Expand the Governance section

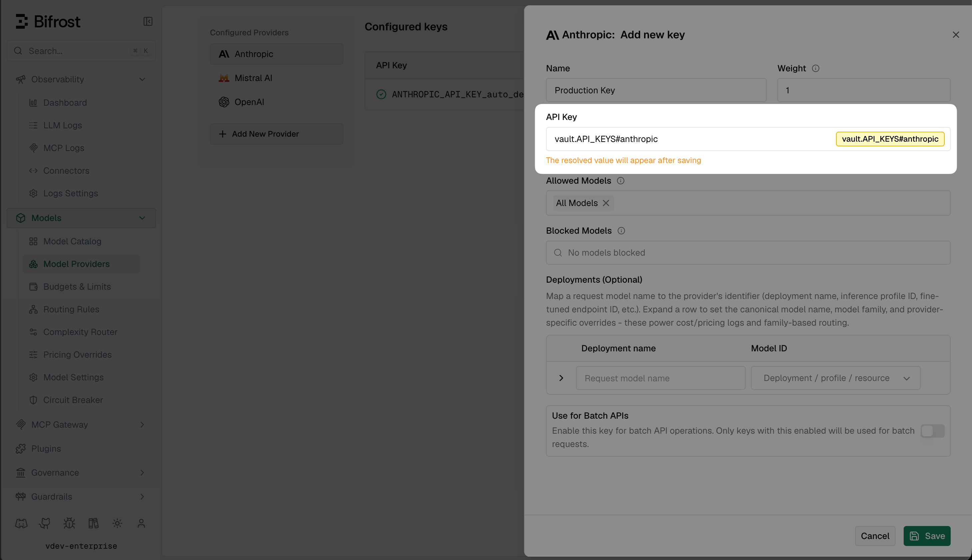(142, 473)
